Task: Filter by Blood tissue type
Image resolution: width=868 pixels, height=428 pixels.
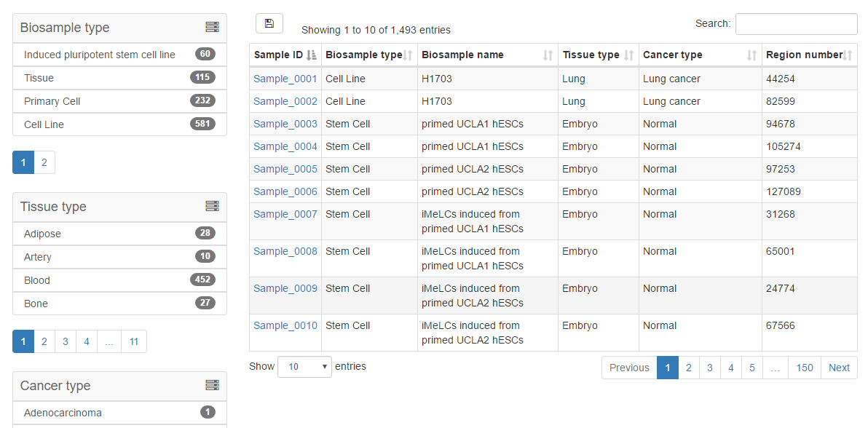Action: click(119, 280)
